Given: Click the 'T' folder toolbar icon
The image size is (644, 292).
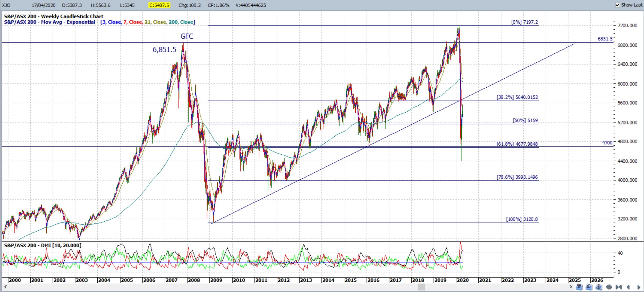Looking at the screenshot, I should tap(579, 287).
